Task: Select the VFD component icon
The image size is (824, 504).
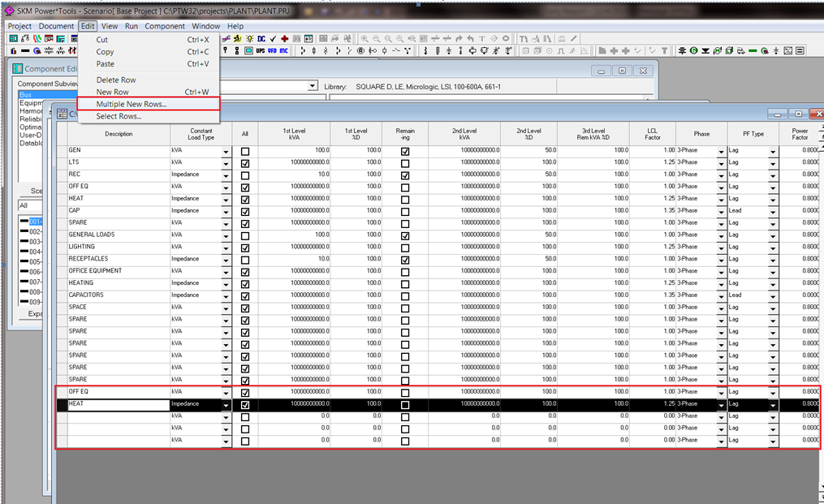Action: [272, 50]
